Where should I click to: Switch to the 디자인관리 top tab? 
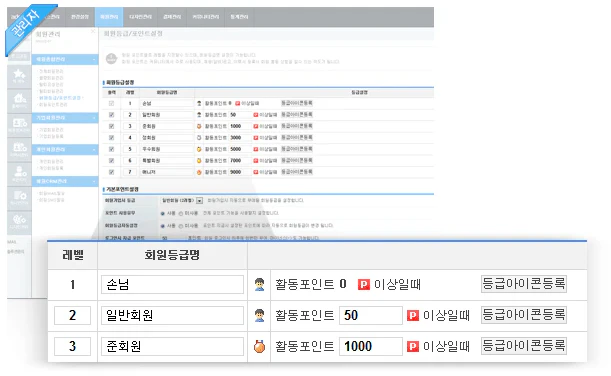[140, 17]
